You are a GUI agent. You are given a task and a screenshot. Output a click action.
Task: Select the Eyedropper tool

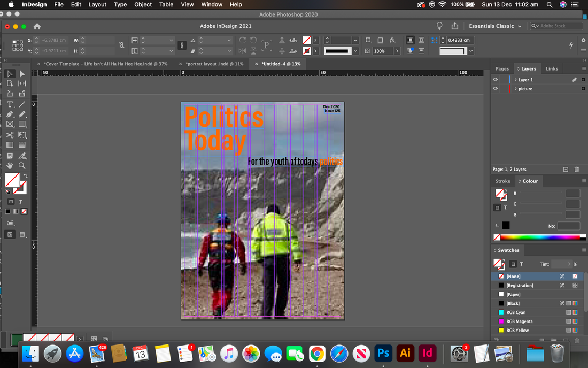[x=22, y=156]
